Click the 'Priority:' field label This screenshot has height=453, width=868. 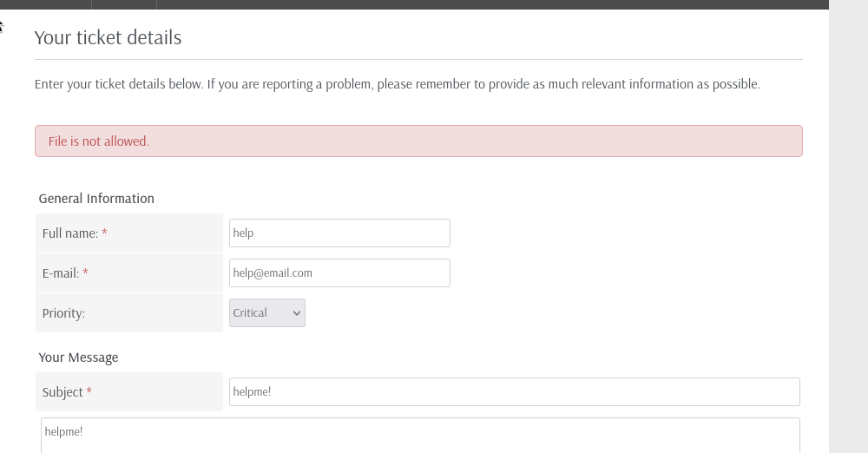63,313
